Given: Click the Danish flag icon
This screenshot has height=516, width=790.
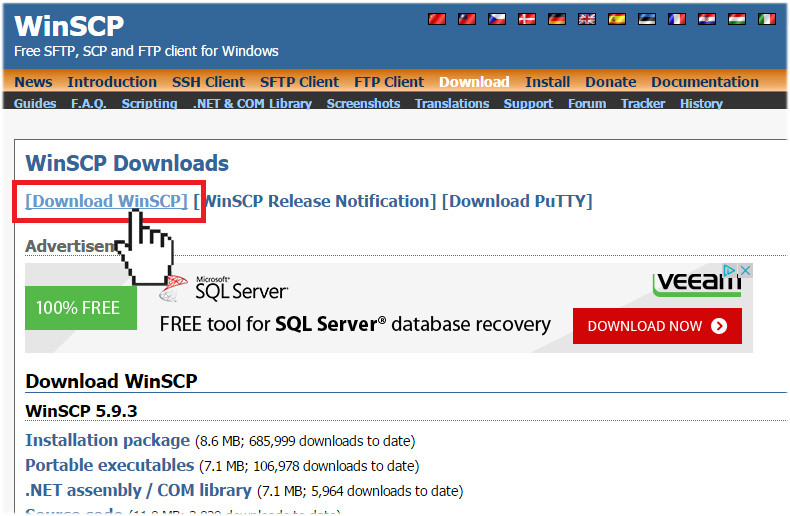Looking at the screenshot, I should point(527,19).
